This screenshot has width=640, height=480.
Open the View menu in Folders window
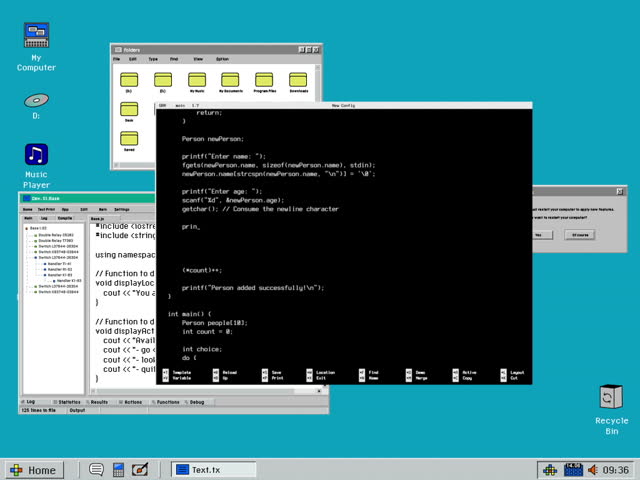pos(198,59)
